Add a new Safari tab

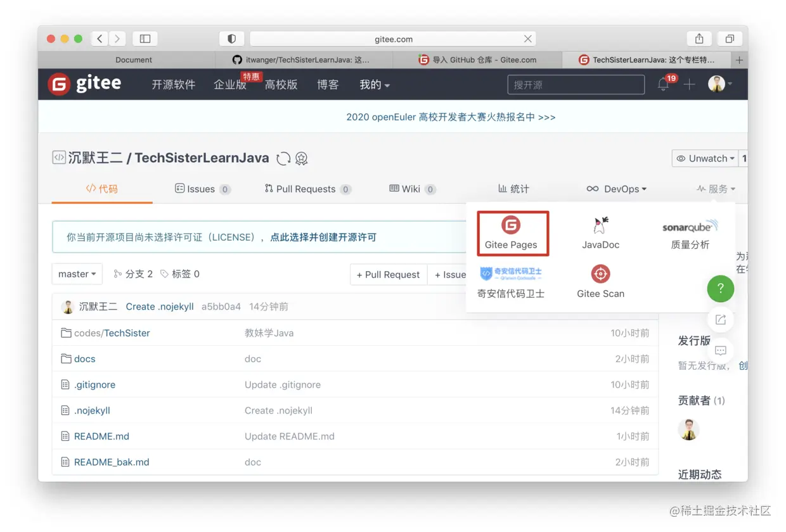pos(739,60)
